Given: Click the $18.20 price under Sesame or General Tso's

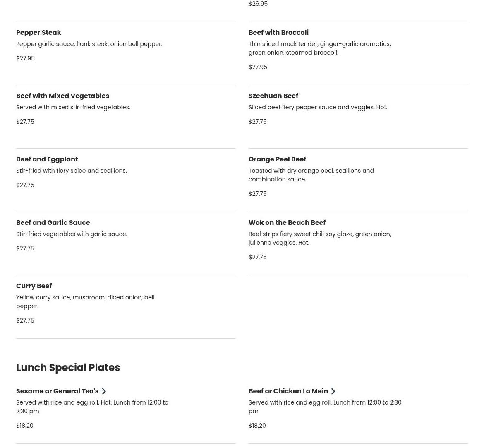Looking at the screenshot, I should click(x=24, y=426).
